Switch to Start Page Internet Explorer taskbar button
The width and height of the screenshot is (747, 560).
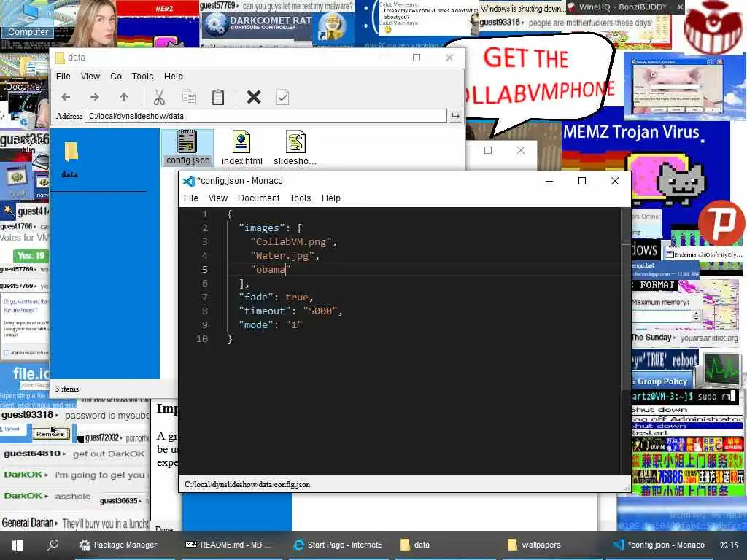click(x=338, y=545)
